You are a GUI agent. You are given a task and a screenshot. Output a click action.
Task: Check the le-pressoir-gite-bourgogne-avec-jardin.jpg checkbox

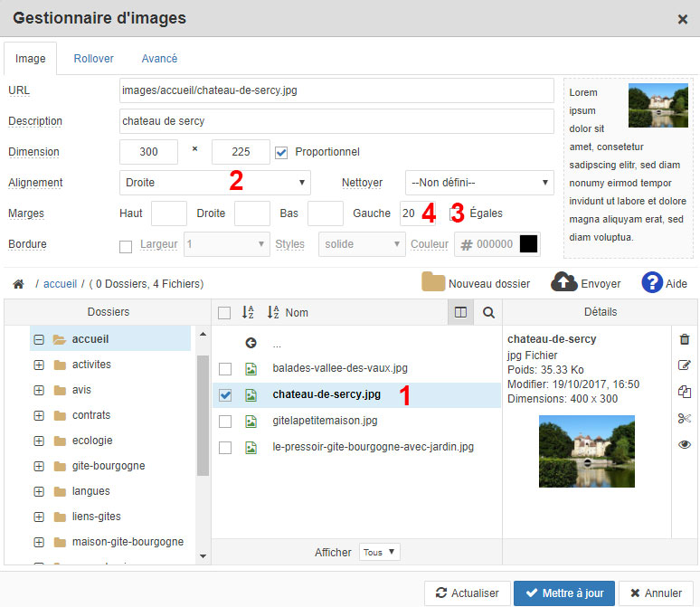tap(225, 448)
